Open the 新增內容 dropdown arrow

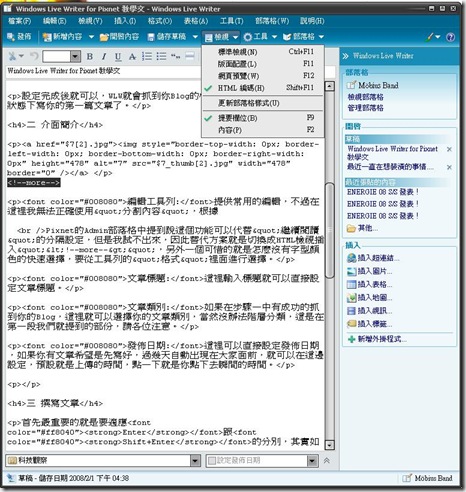(x=91, y=37)
